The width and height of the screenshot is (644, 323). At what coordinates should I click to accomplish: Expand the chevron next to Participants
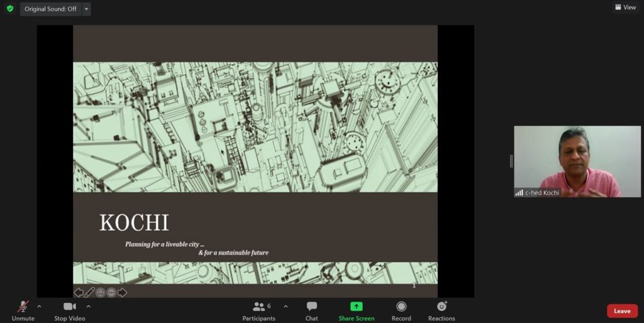286,307
